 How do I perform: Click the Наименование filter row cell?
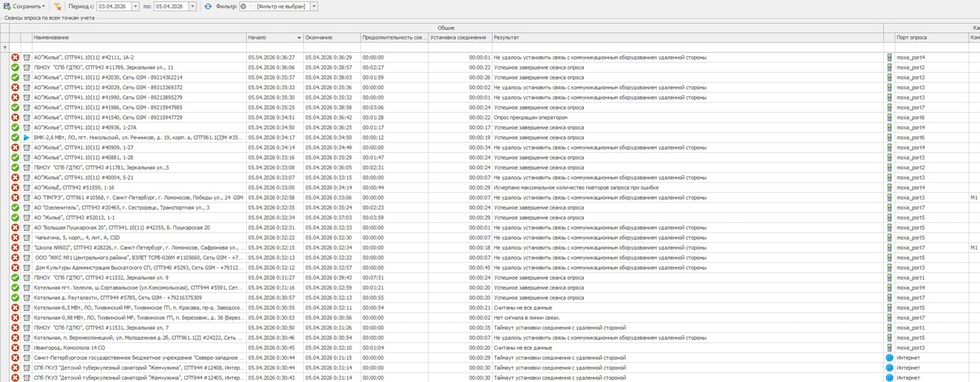pyautogui.click(x=139, y=47)
